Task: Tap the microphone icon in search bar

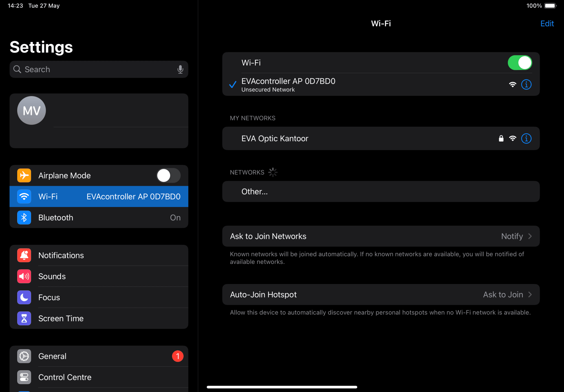Action: click(x=180, y=69)
